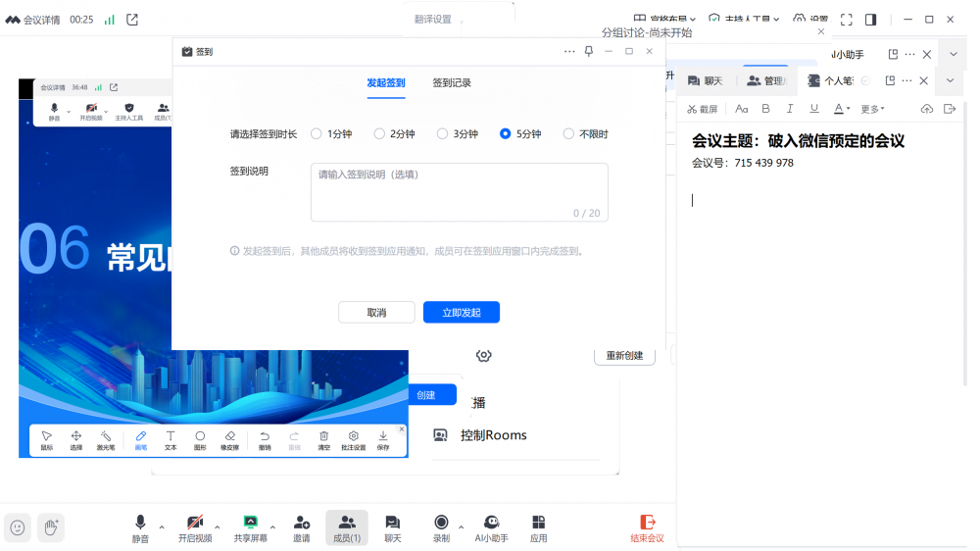Select the 鼠标 pointer annotation tool
This screenshot has width=980, height=551.
click(x=47, y=440)
